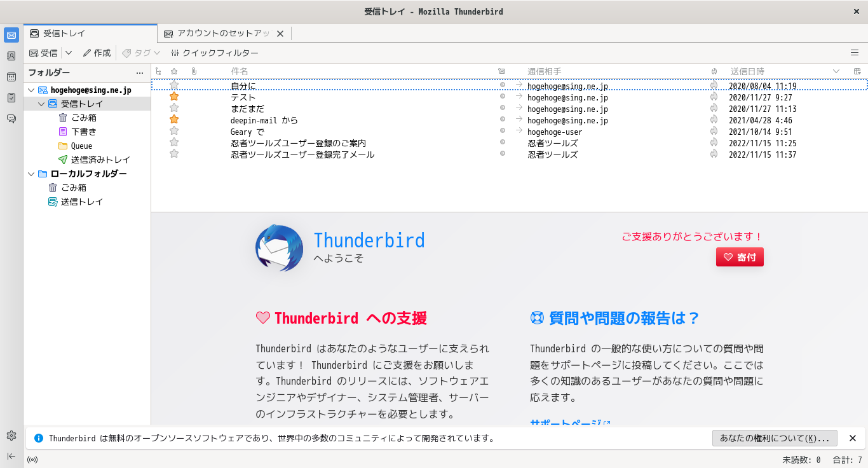Open the Address Book space icon
This screenshot has height=468, width=868.
[11, 56]
